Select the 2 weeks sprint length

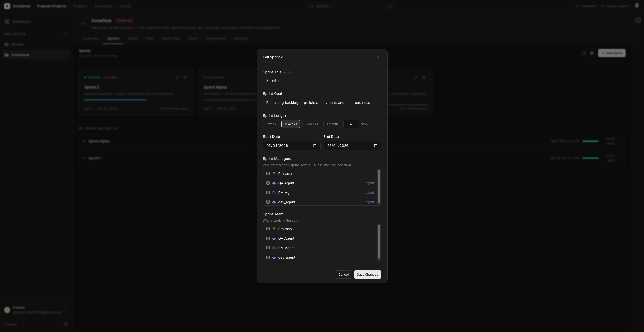pos(291,124)
